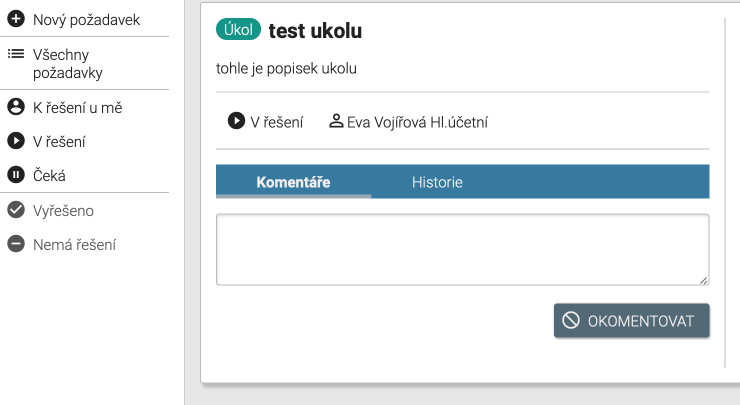Click the V řešení status text in task detail

277,122
